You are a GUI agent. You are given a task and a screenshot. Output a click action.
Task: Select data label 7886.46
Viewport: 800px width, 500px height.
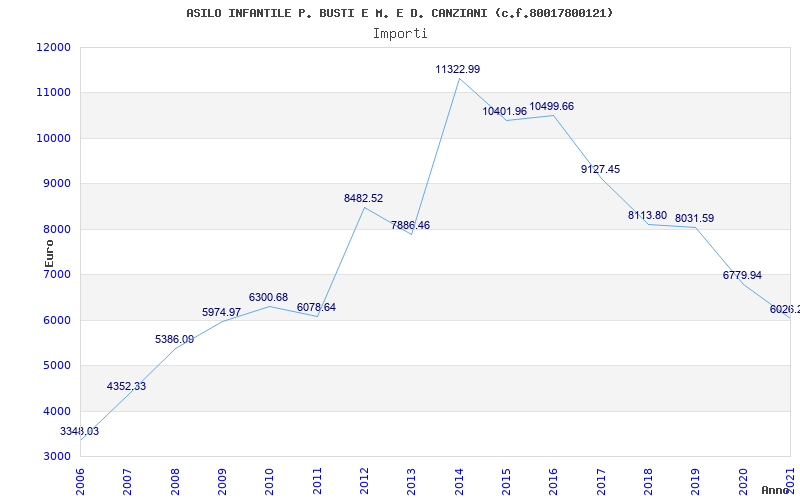click(411, 225)
